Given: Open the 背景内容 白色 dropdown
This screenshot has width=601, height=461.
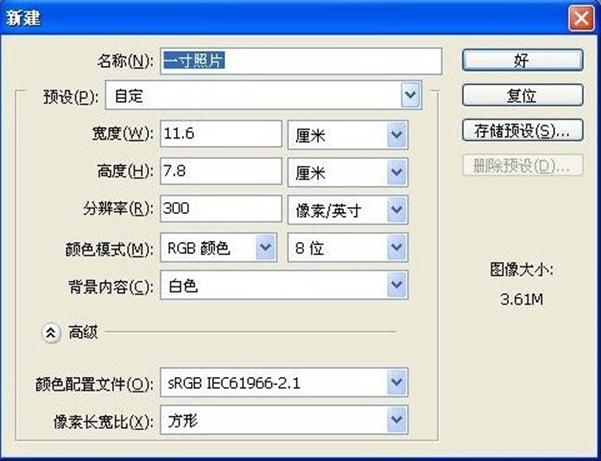Looking at the screenshot, I should point(284,285).
